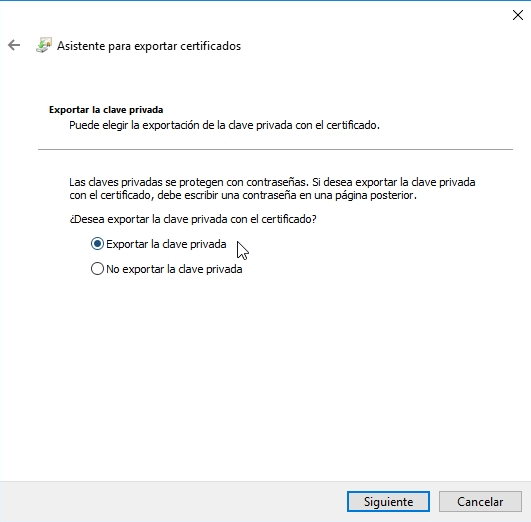The height and width of the screenshot is (522, 531).
Task: Click the certificate export wizard icon
Action: click(x=44, y=45)
